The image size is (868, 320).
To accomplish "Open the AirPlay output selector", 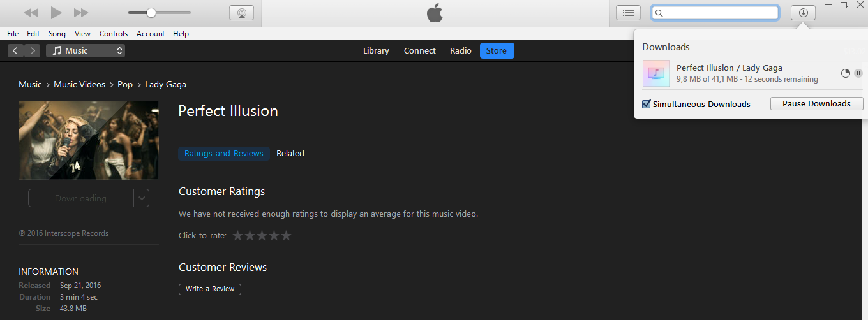I will pos(241,13).
